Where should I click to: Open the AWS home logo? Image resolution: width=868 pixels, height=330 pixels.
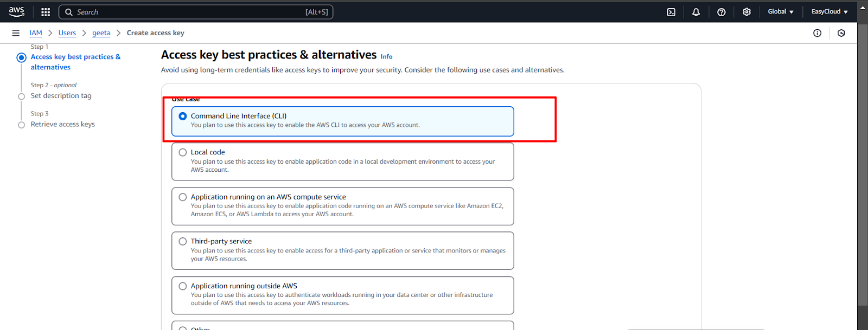pyautogui.click(x=16, y=11)
